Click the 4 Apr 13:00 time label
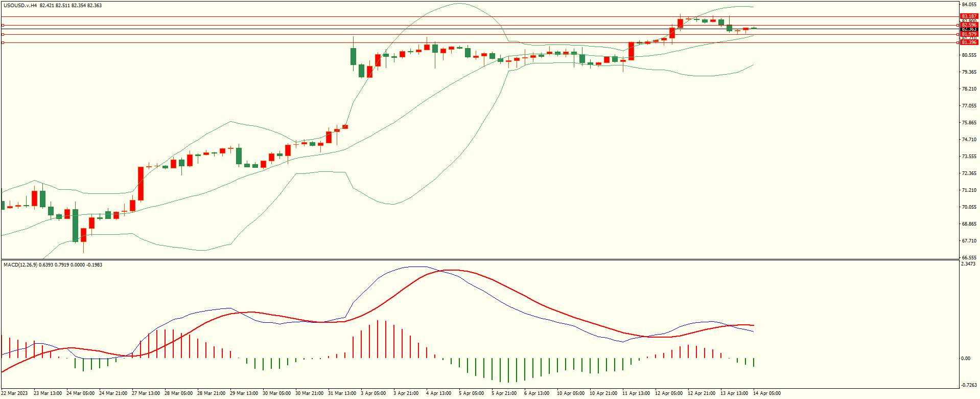Viewport: 980px width, 399px height. 438,393
